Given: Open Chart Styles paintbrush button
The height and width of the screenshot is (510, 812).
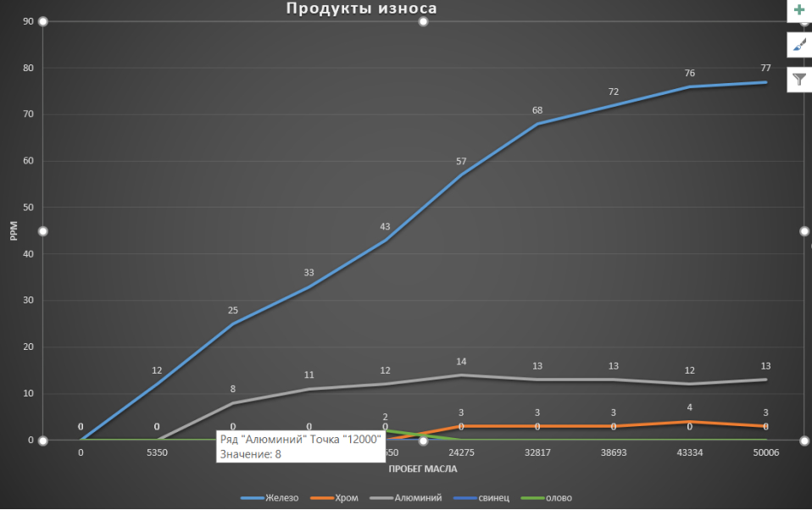Looking at the screenshot, I should tap(798, 46).
